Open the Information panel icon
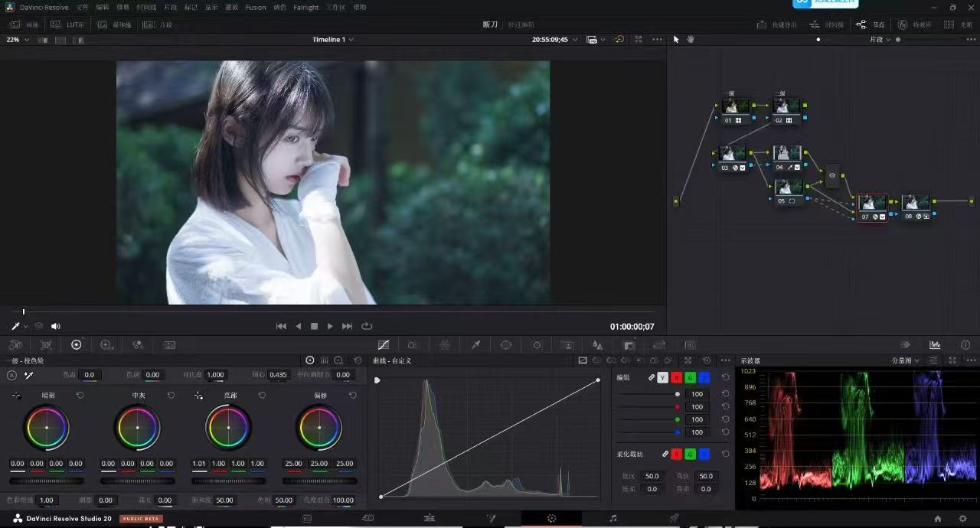 tap(965, 345)
